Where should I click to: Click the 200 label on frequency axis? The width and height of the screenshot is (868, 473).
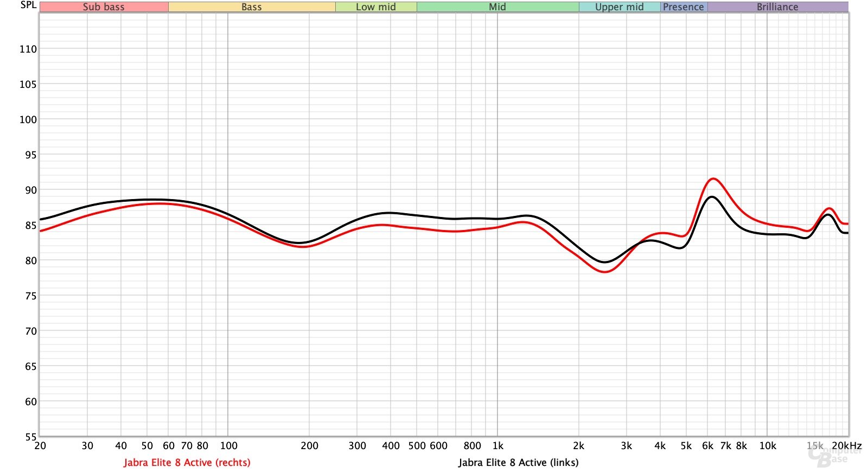point(309,446)
